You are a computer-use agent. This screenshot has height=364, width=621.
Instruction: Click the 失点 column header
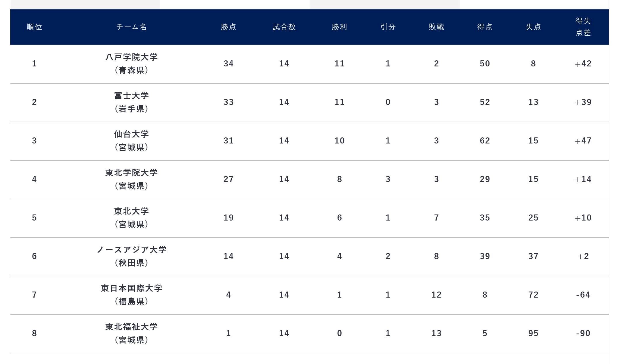[533, 27]
